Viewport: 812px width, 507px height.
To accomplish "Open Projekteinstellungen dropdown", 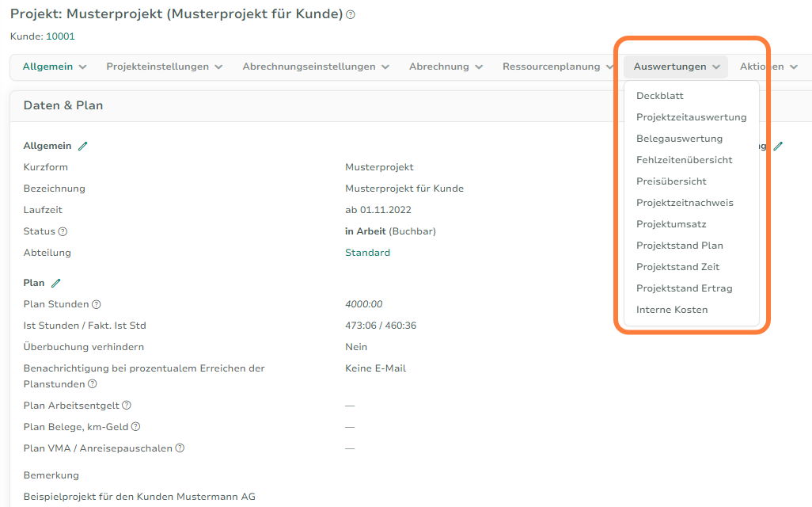I will (165, 67).
